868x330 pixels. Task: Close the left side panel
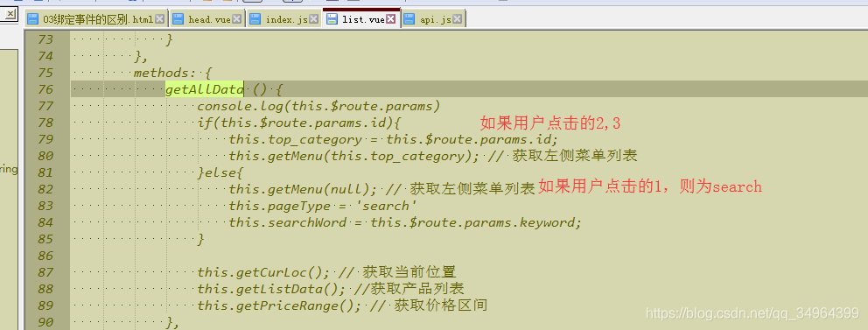(10, 14)
